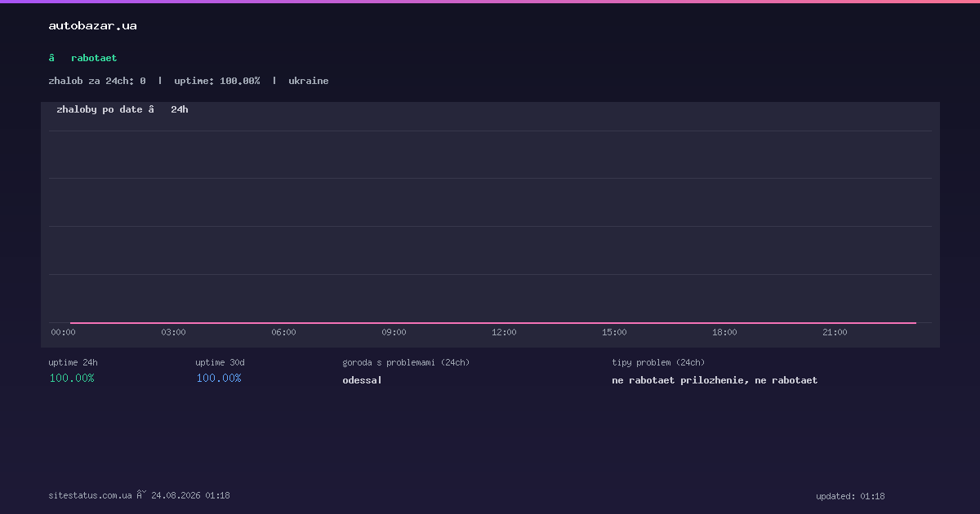Click the 12:00 time axis label
Image resolution: width=980 pixels, height=514 pixels.
pos(504,332)
